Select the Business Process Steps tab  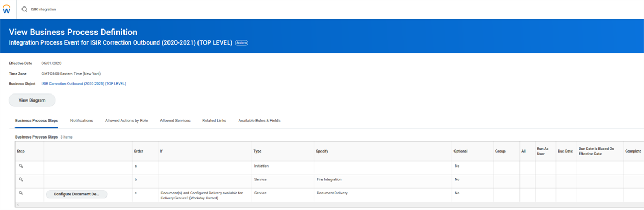(x=36, y=120)
